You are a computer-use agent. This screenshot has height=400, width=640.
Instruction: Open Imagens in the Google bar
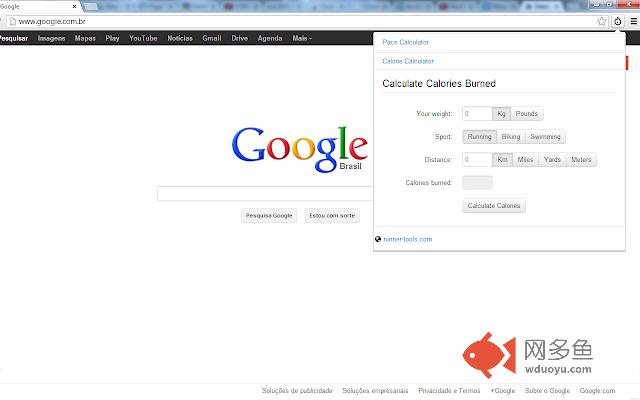coord(51,38)
